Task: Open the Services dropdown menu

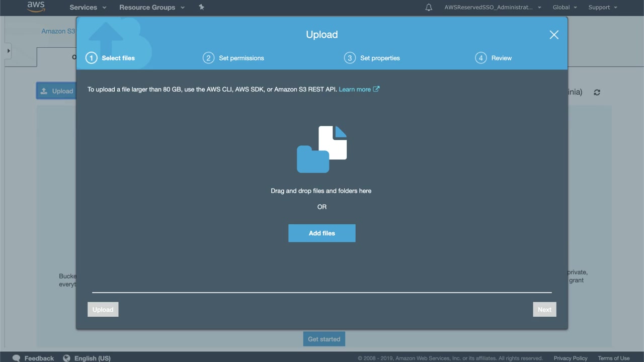Action: coord(88,8)
